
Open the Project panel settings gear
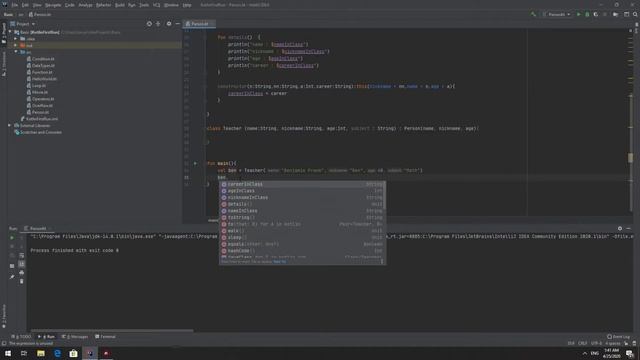[x=169, y=24]
